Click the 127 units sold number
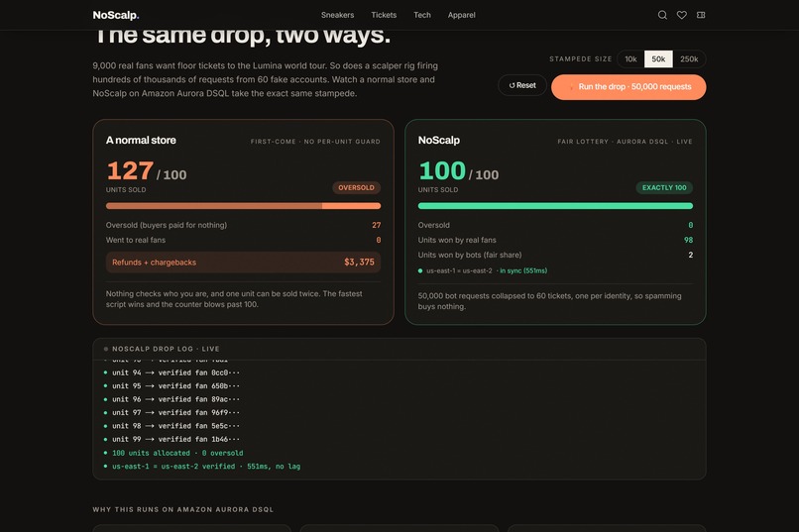 click(x=130, y=170)
